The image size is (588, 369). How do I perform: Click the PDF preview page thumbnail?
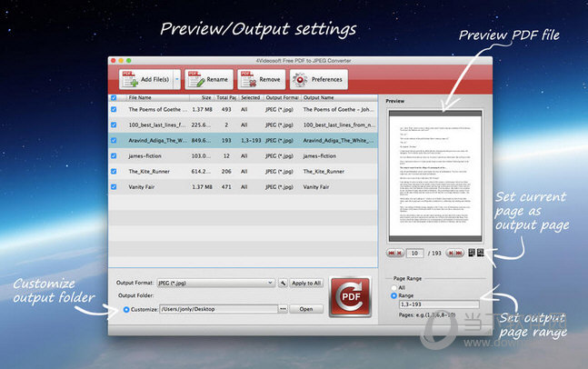coord(435,176)
